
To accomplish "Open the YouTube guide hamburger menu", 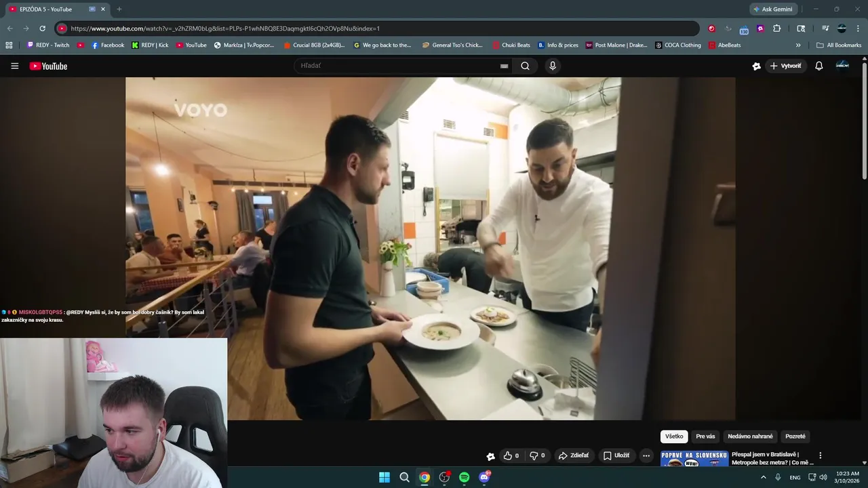I will 14,66.
